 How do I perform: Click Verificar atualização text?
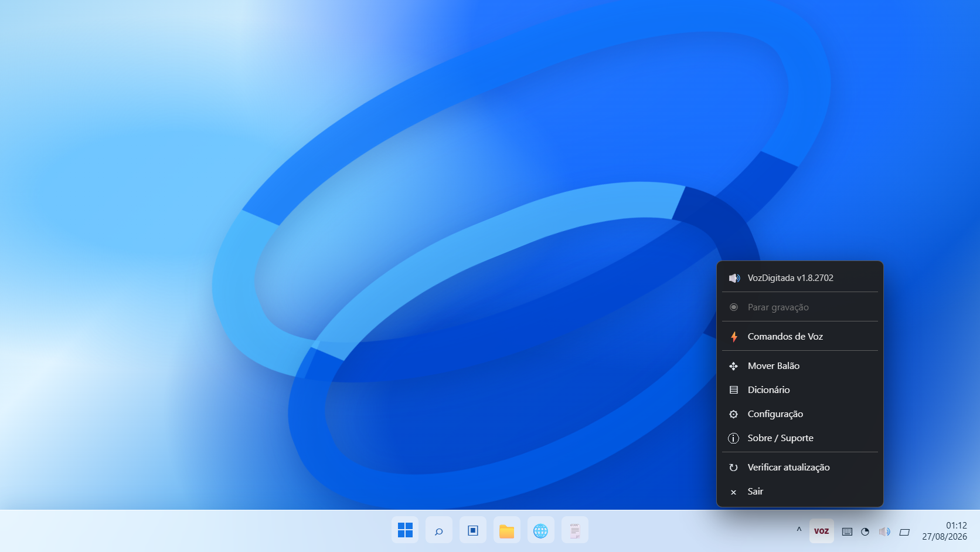click(x=788, y=468)
